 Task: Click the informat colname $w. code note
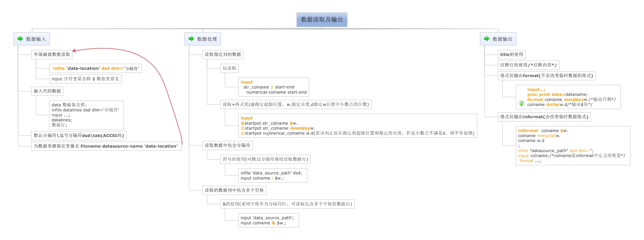(573, 146)
